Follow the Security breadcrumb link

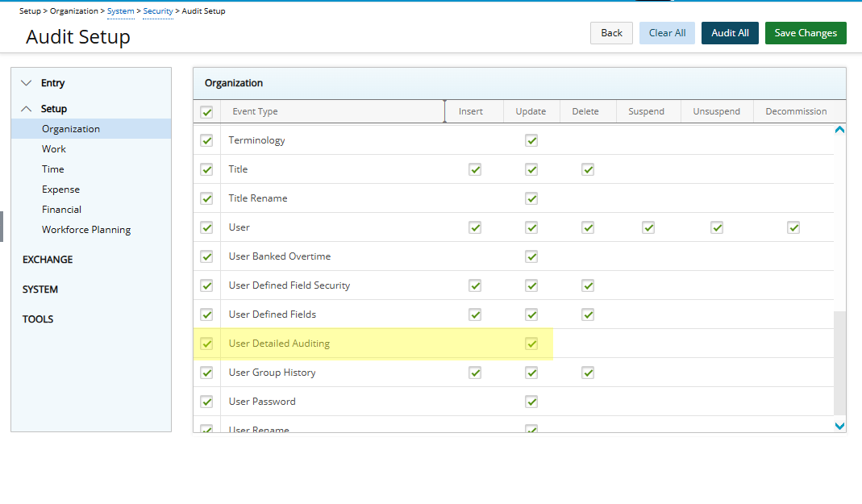(158, 10)
